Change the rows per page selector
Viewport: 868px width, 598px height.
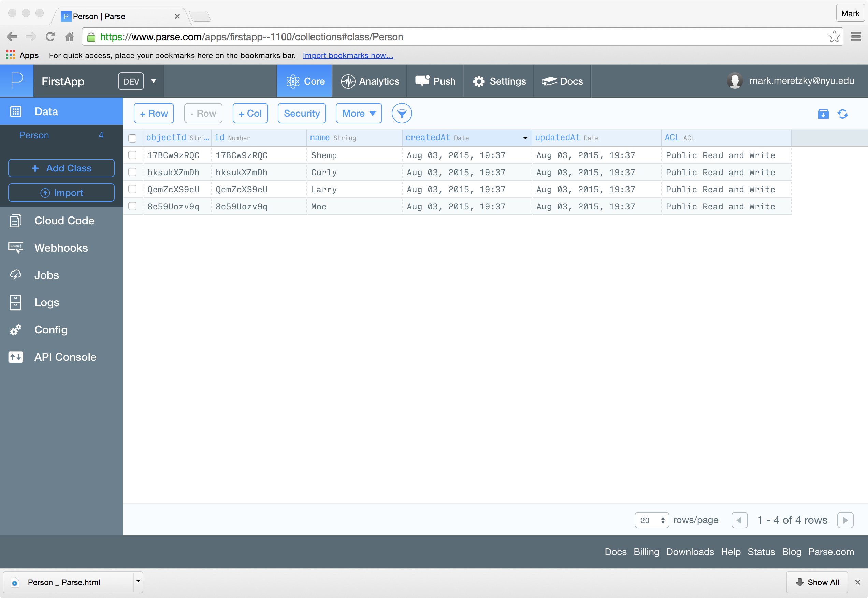point(651,521)
